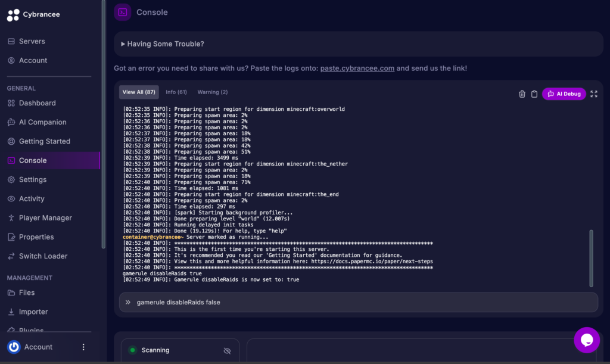Click the Activity eye icon

click(11, 199)
